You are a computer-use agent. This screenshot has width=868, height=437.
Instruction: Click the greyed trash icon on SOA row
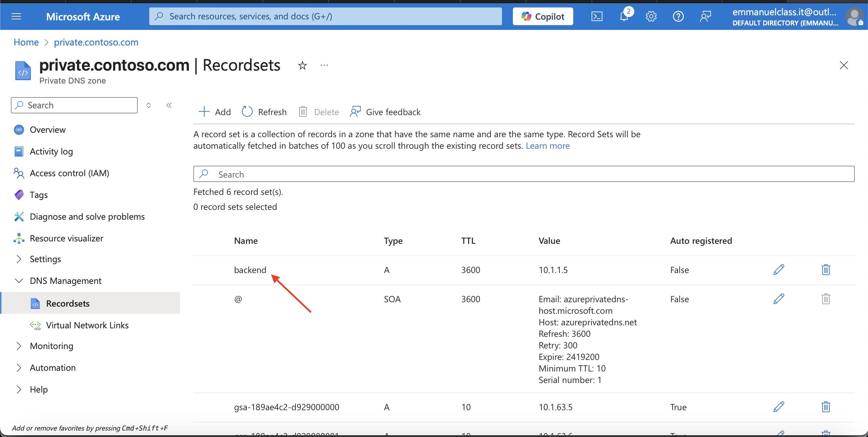[x=826, y=299]
